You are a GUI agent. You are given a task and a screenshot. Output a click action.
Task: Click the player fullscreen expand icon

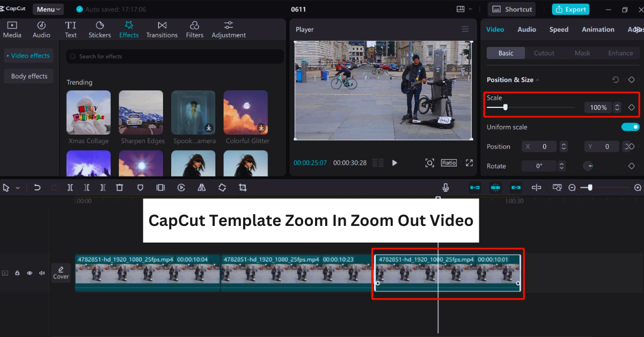469,163
